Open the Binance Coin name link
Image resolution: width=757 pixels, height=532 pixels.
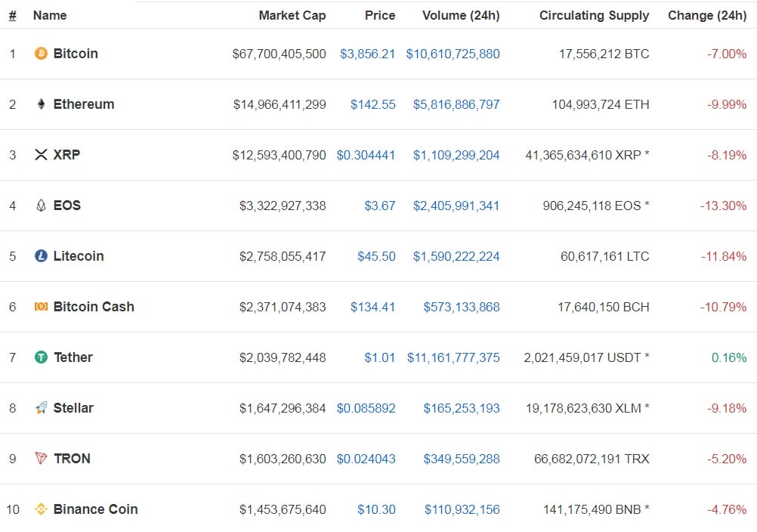[x=95, y=509]
